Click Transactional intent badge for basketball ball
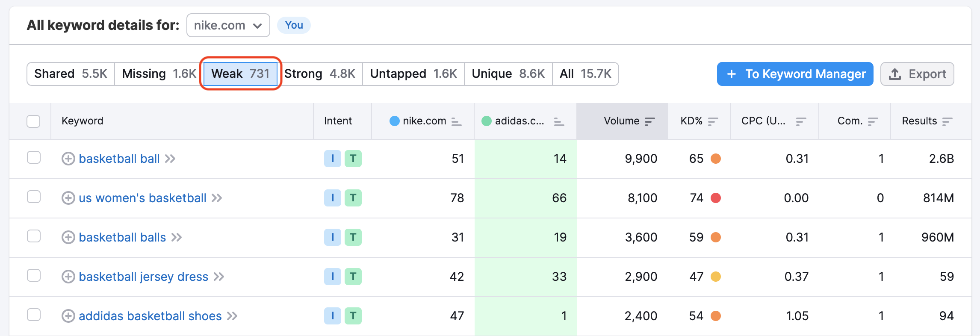Image resolution: width=980 pixels, height=336 pixels. click(x=353, y=159)
